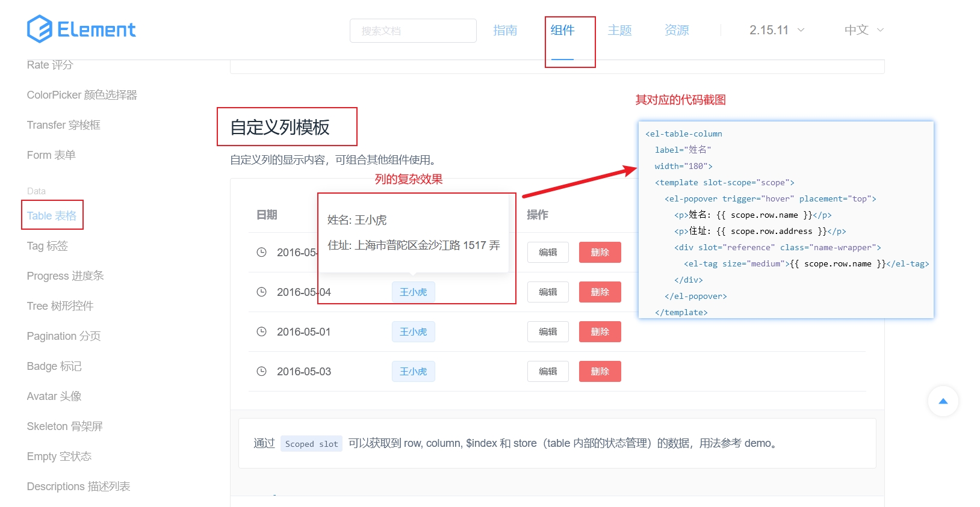Go to the 资源 navigation tab
The width and height of the screenshot is (980, 507).
tap(677, 30)
